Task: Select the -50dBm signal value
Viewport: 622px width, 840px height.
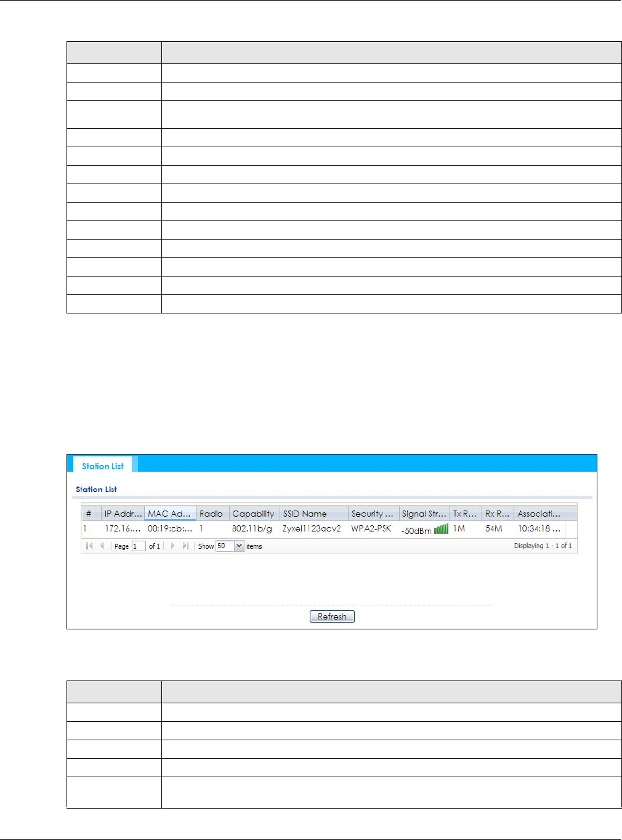Action: 416,530
